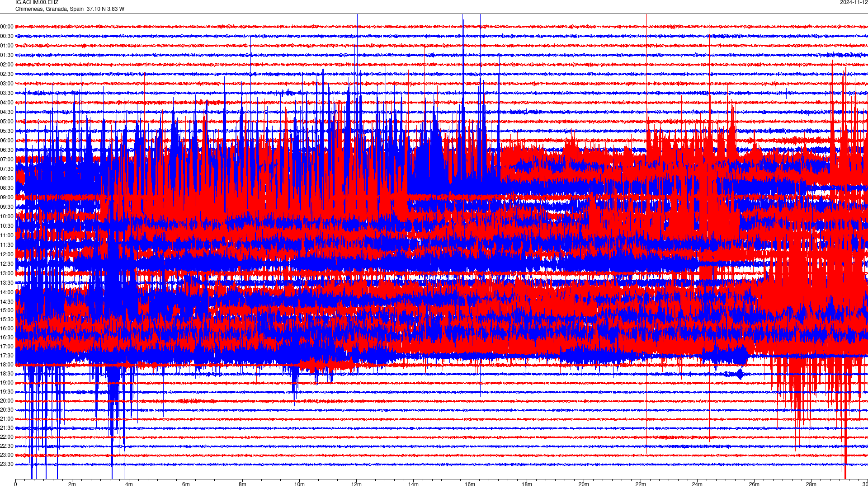Click the 22:00 time row label

tap(7, 437)
